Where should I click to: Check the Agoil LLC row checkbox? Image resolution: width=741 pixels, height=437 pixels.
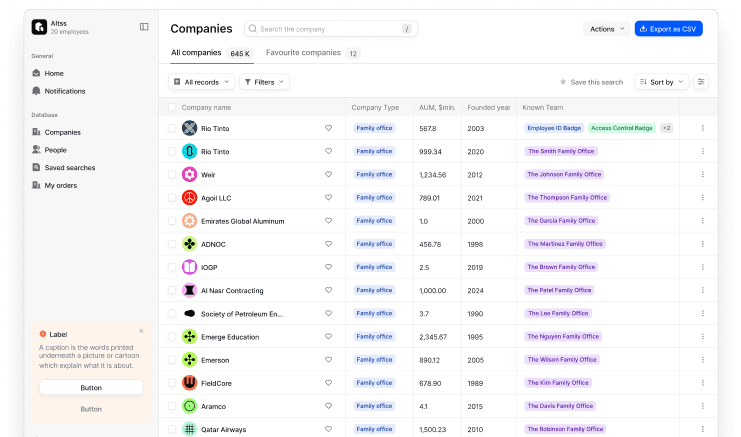click(x=172, y=197)
